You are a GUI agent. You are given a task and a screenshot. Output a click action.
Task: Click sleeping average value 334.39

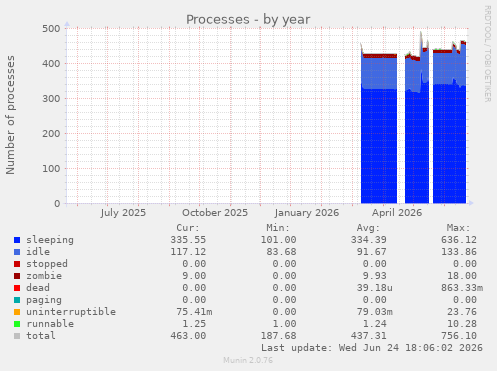pos(369,240)
